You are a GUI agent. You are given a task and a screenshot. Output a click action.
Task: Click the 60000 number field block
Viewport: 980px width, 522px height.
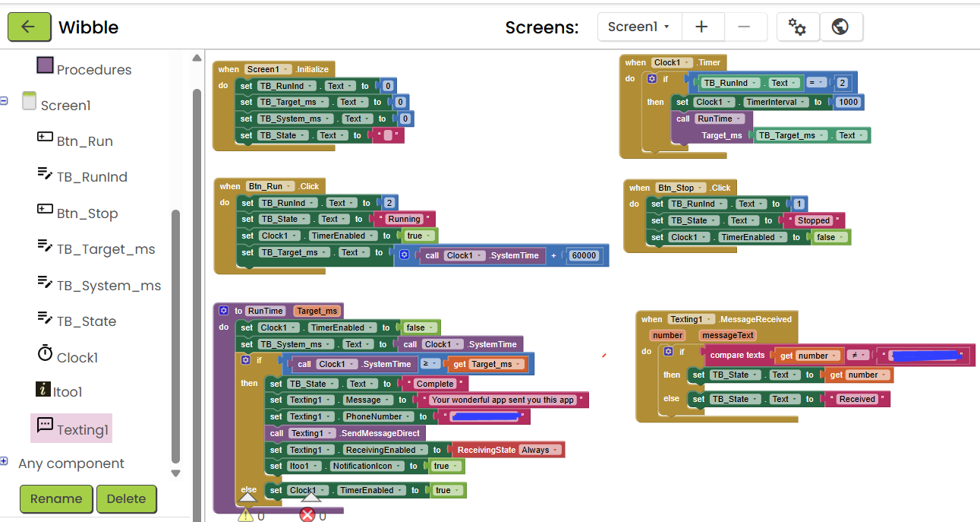[585, 255]
